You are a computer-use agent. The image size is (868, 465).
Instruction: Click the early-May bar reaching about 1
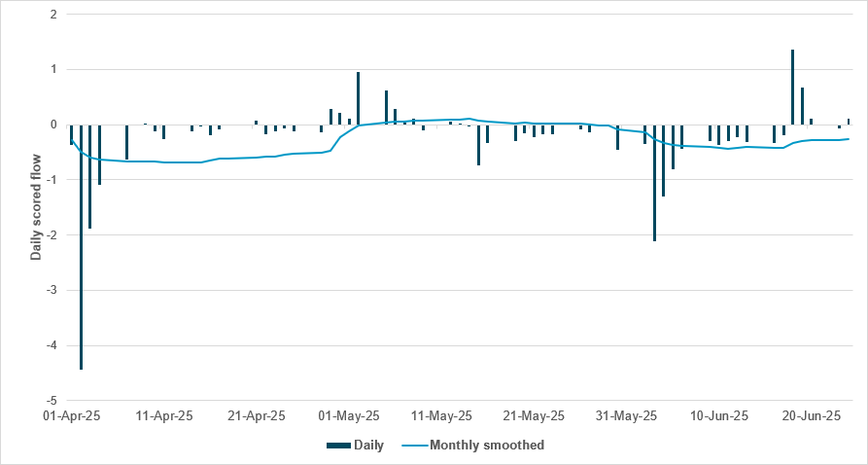[358, 98]
